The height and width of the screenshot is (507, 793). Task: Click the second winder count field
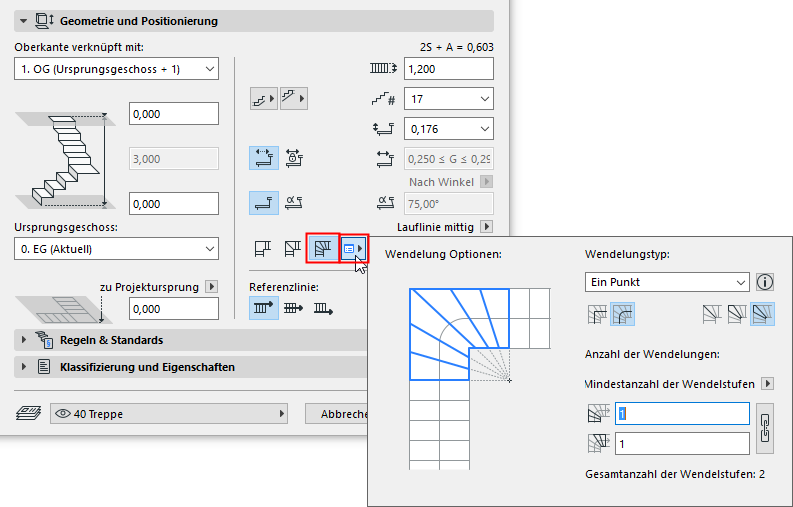pos(682,444)
